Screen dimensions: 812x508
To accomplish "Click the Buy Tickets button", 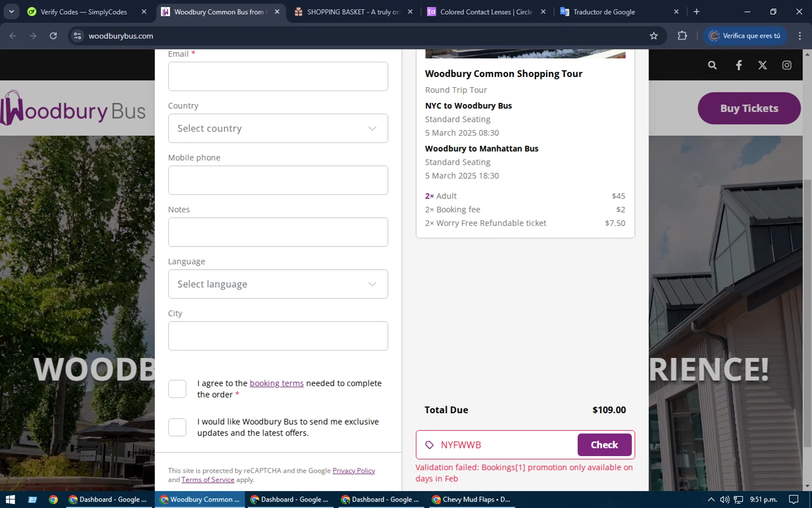I will tap(749, 108).
